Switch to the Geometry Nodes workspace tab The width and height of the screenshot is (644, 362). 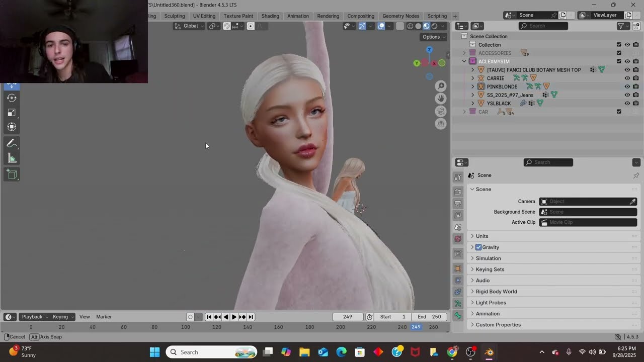click(400, 16)
